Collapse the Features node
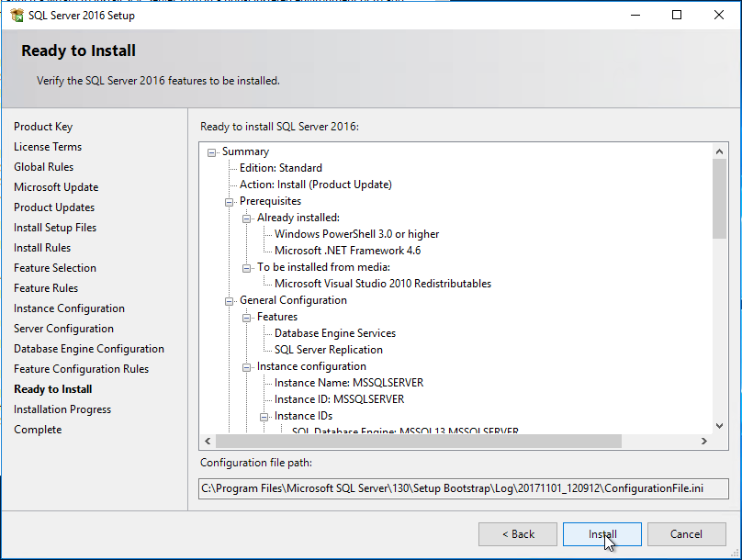 pyautogui.click(x=246, y=318)
